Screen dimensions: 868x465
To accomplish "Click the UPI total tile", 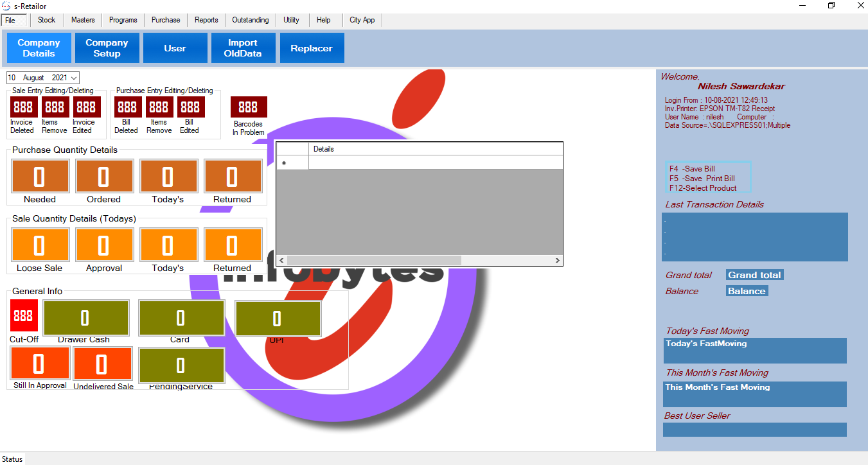I will click(278, 318).
